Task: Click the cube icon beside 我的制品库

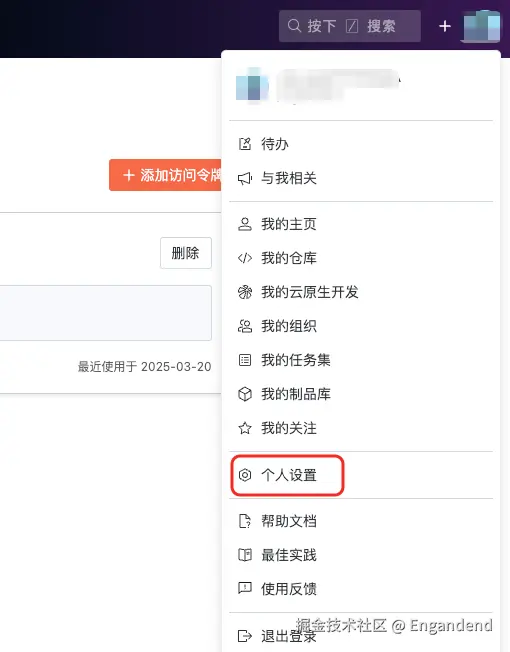Action: [x=245, y=394]
